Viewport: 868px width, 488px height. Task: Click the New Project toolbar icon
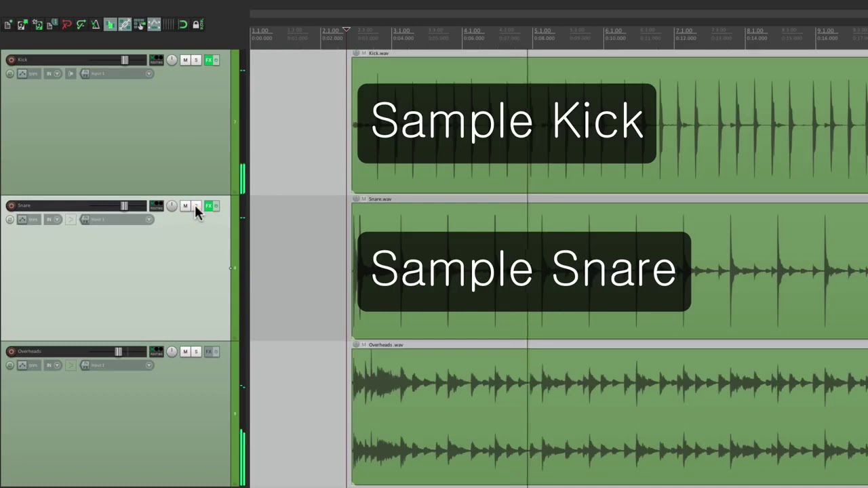coord(7,24)
